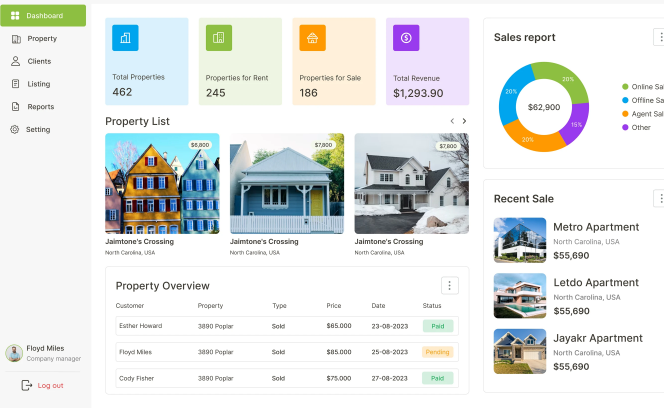Click the Listing document icon
664x415 pixels.
(x=16, y=84)
